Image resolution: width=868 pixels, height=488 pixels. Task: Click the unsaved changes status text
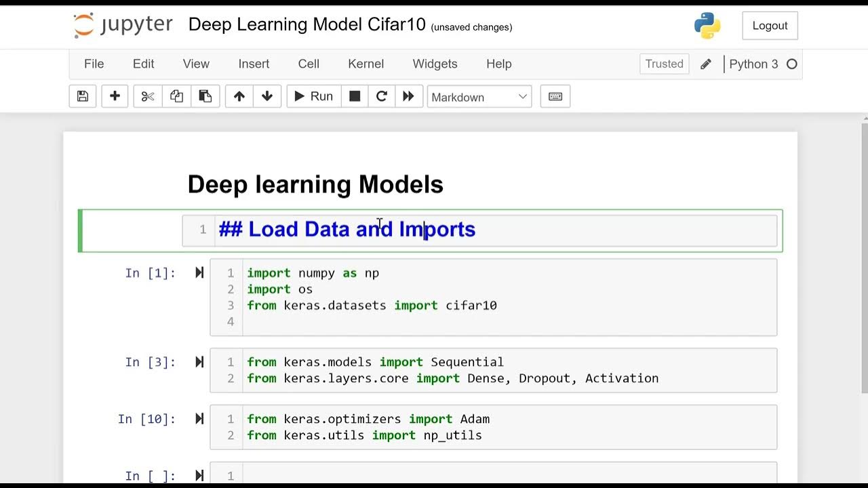pos(472,27)
